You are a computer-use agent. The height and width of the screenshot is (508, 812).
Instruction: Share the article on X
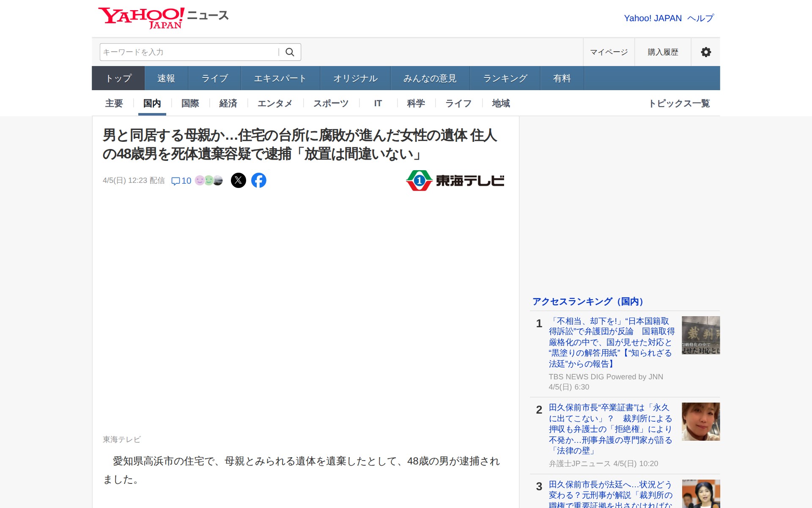tap(239, 180)
